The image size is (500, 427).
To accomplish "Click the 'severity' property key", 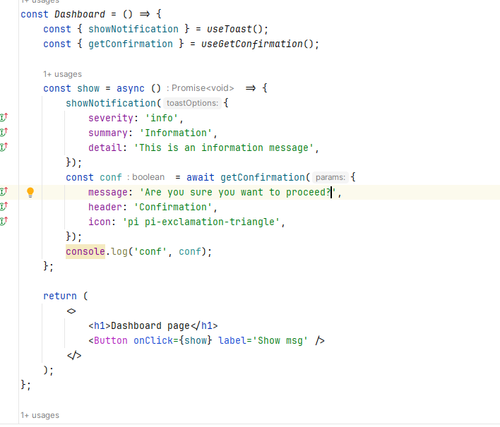I will pos(111,118).
